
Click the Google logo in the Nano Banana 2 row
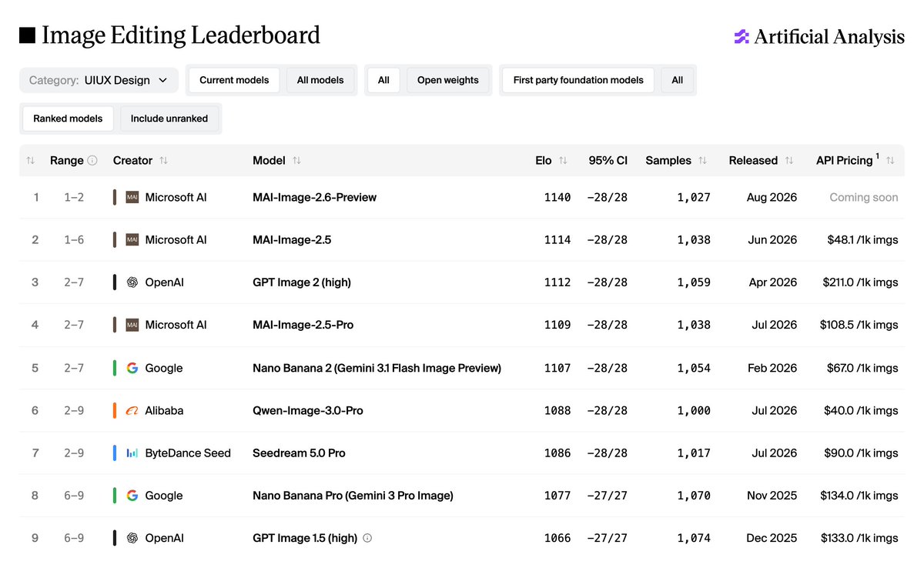click(132, 368)
